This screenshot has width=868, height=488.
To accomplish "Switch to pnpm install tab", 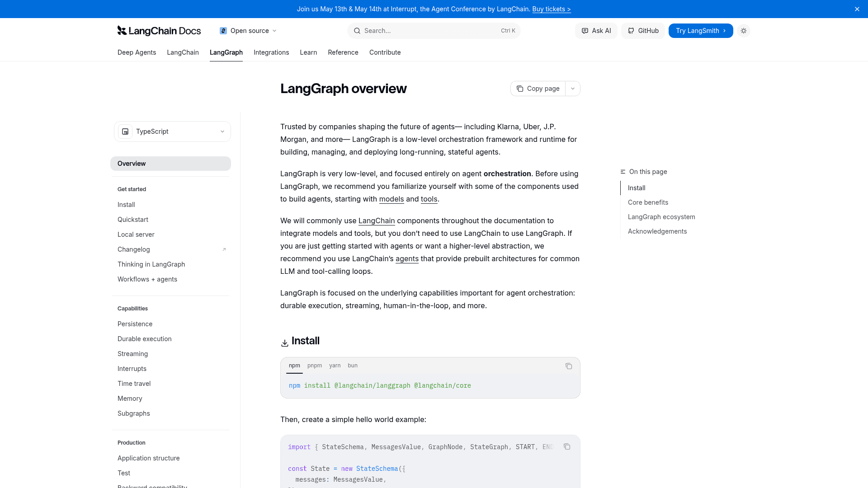I will click(x=315, y=366).
